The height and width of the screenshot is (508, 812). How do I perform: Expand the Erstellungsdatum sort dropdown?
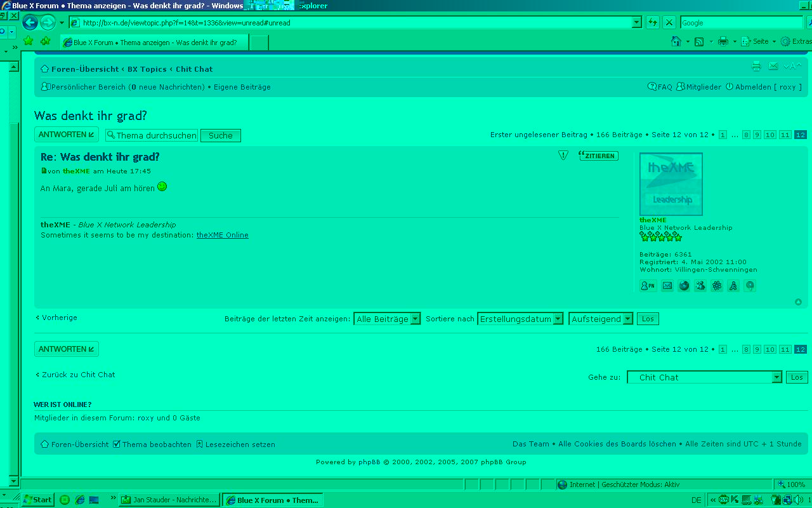520,319
